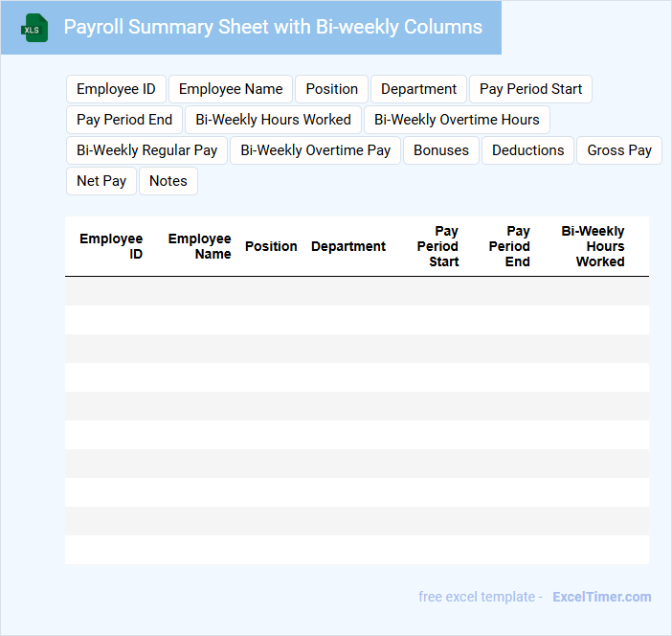Viewport: 672px width, 636px height.
Task: Click the Bonuses tag
Action: click(x=441, y=150)
